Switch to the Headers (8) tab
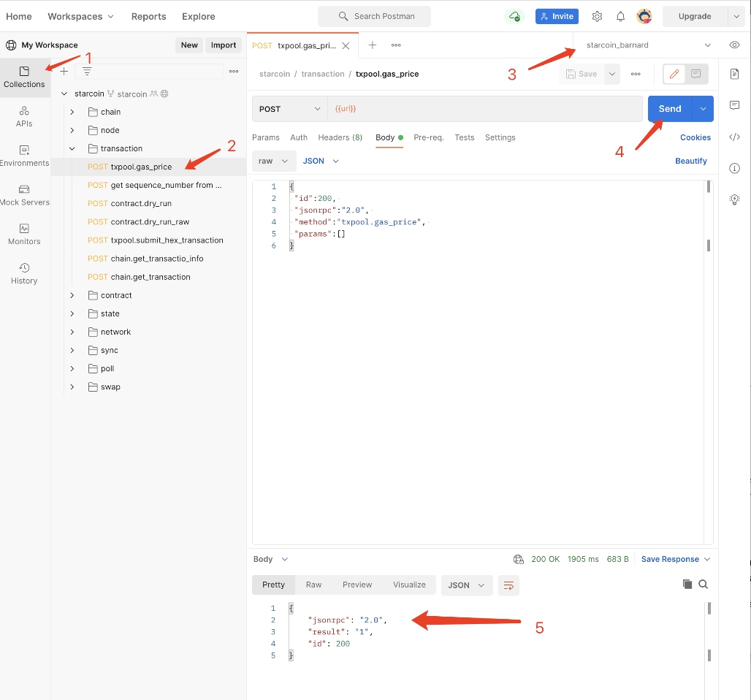The height and width of the screenshot is (700, 751). point(340,137)
